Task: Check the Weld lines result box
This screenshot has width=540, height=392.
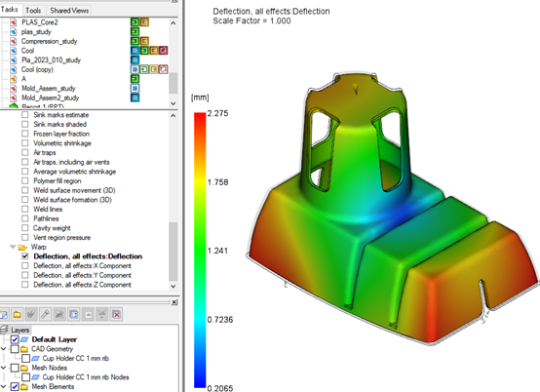Action: [x=25, y=209]
